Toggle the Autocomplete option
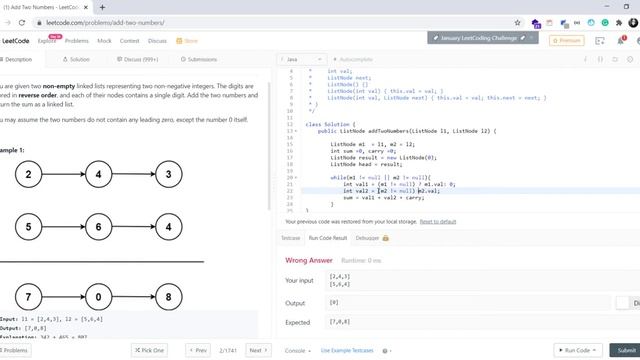This screenshot has height=360, width=640. [353, 60]
